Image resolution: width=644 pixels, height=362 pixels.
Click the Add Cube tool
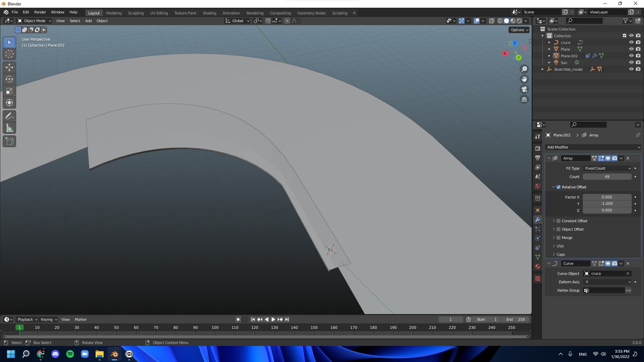coord(9,141)
